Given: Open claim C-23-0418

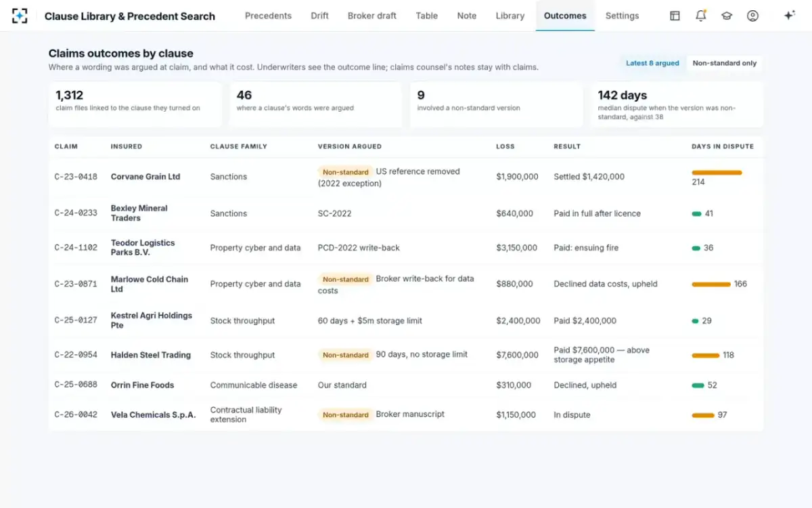Looking at the screenshot, I should pyautogui.click(x=76, y=177).
